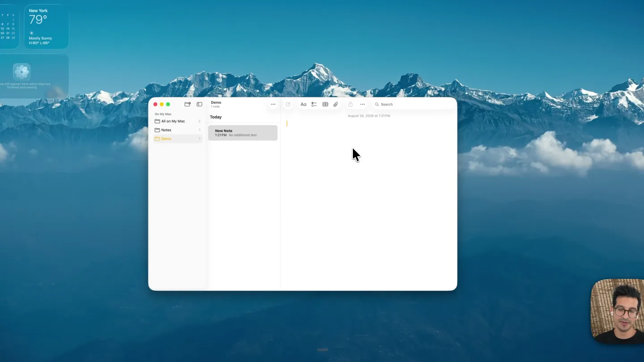Viewport: 644px width, 362px height.
Task: Select the Demo folder
Action: [x=178, y=139]
